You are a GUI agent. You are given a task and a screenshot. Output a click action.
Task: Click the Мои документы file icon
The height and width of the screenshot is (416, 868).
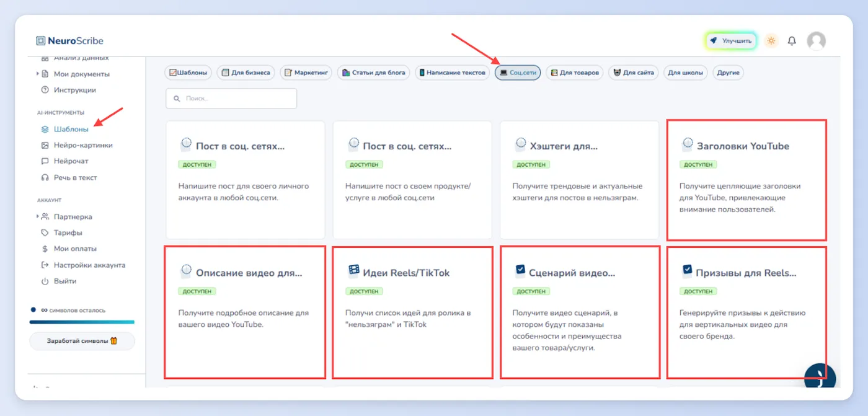pyautogui.click(x=45, y=74)
